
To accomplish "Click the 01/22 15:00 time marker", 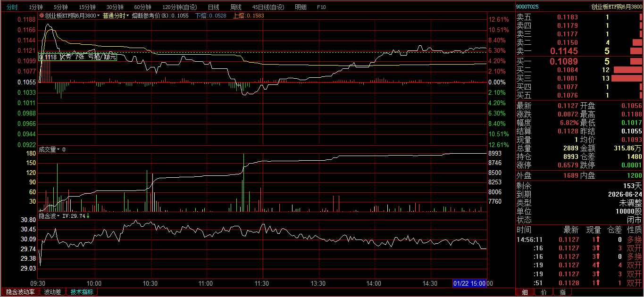I will (x=469, y=283).
